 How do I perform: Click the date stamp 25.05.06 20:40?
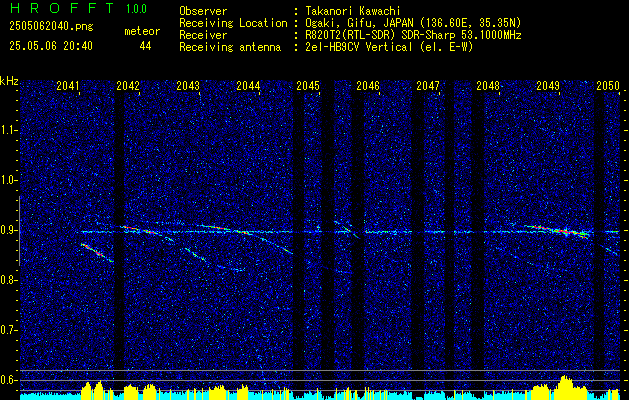pyautogui.click(x=51, y=46)
